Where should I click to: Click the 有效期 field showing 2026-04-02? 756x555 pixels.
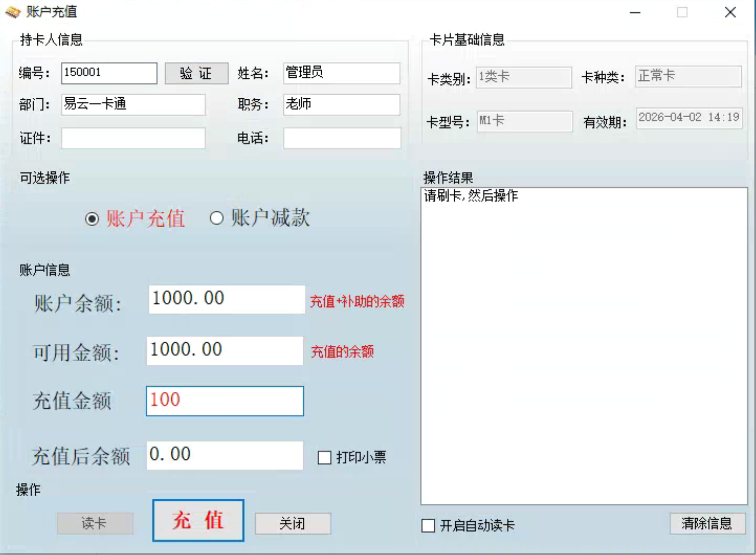689,118
